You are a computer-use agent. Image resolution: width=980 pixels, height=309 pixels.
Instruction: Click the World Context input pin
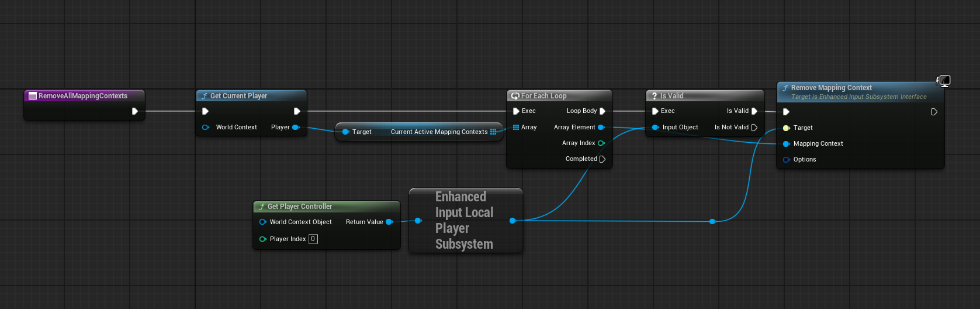(x=206, y=127)
